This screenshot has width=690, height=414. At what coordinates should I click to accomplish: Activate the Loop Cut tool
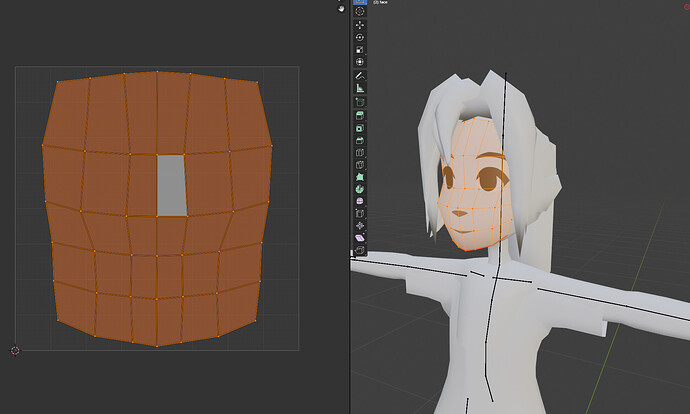point(360,153)
